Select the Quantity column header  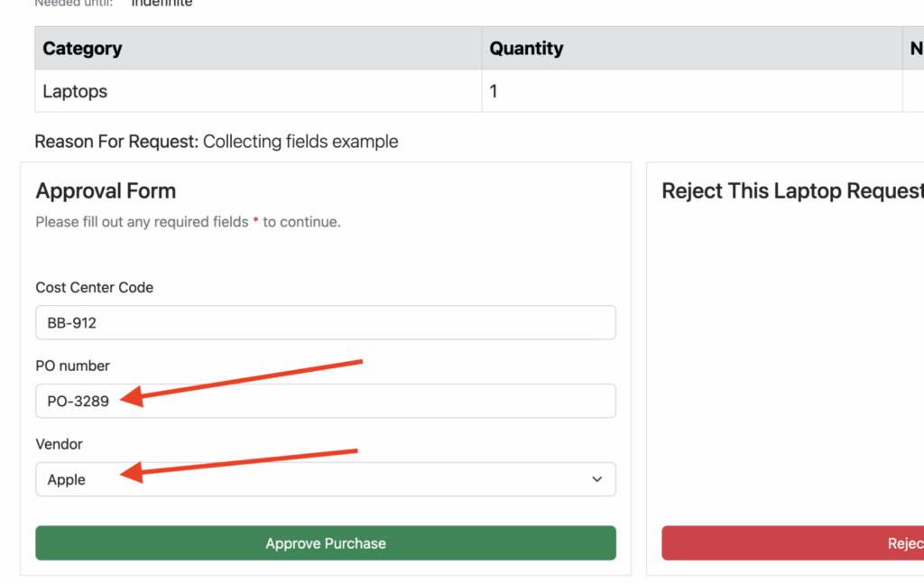coord(526,49)
